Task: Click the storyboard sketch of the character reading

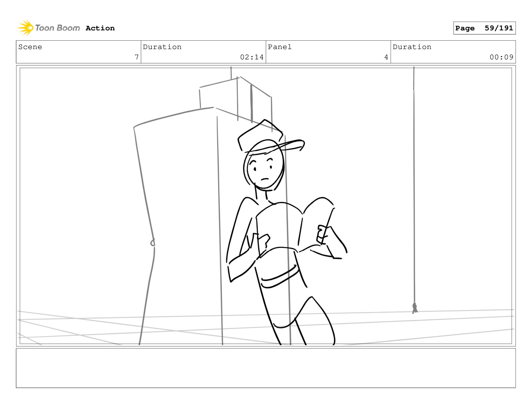Action: tap(287, 232)
